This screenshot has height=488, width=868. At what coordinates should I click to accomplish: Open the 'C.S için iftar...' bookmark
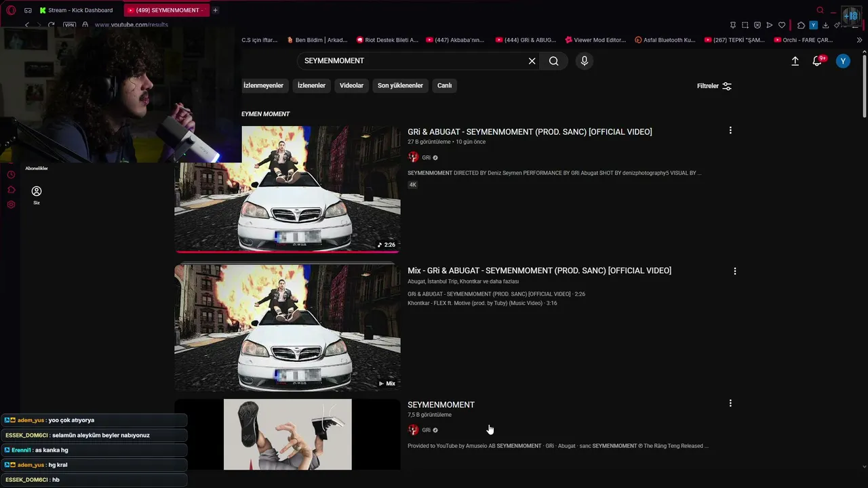(260, 40)
